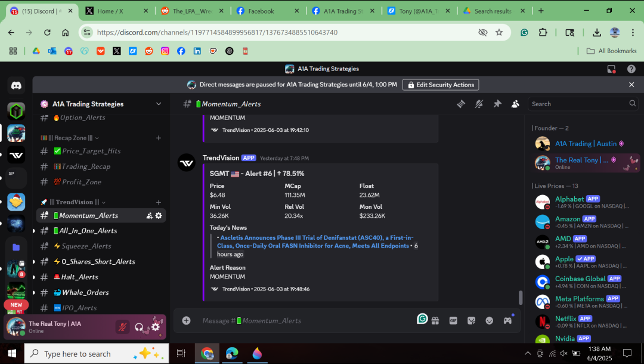Add channel to TrendVision category

point(159,202)
